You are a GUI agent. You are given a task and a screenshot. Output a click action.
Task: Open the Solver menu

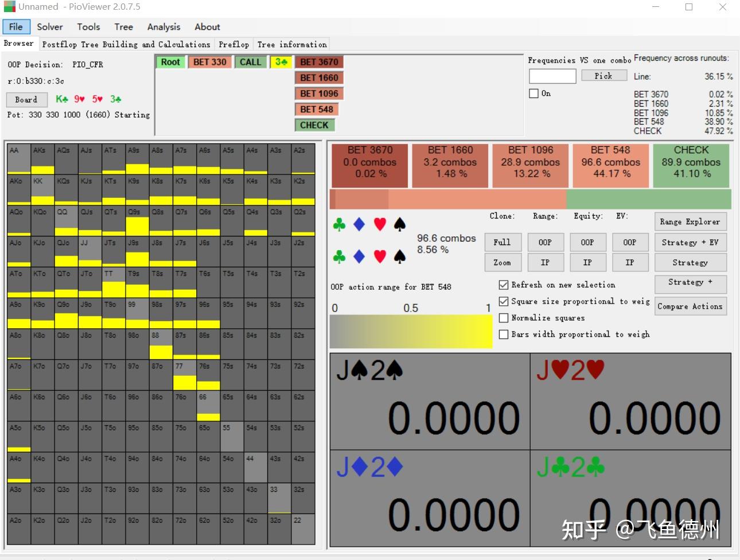tap(50, 27)
